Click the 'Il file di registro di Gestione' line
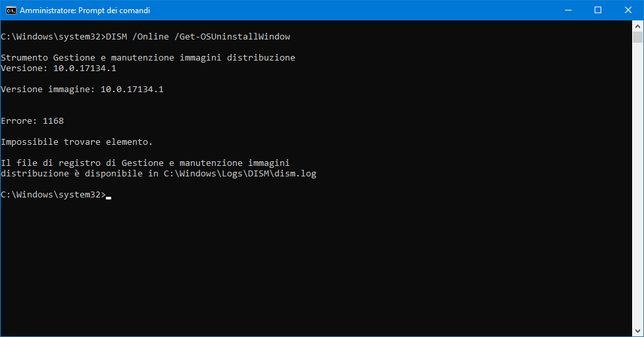The width and height of the screenshot is (644, 337). tap(145, 163)
